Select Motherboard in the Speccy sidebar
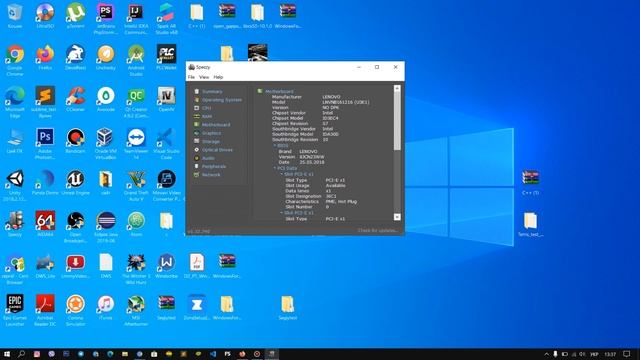This screenshot has height=360, width=640. click(x=216, y=124)
